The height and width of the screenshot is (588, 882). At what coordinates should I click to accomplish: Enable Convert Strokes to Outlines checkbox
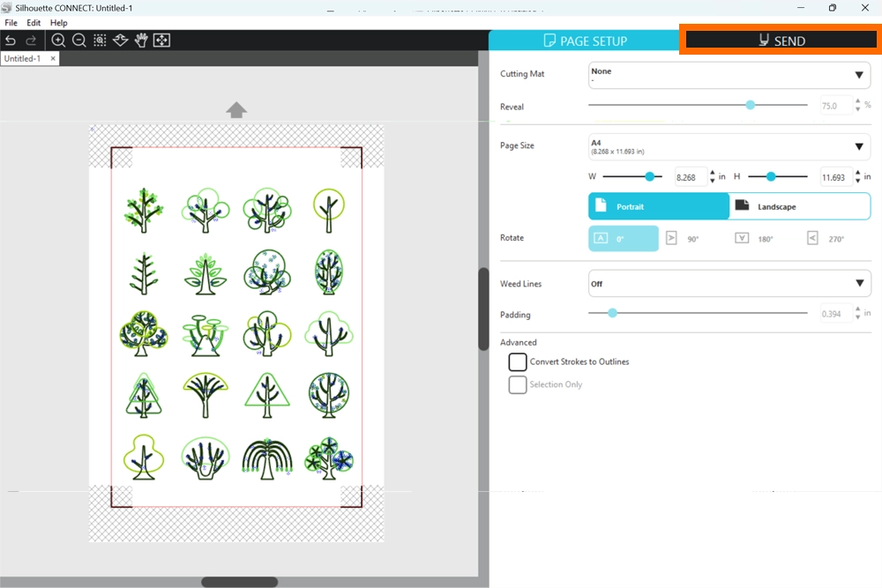(518, 362)
